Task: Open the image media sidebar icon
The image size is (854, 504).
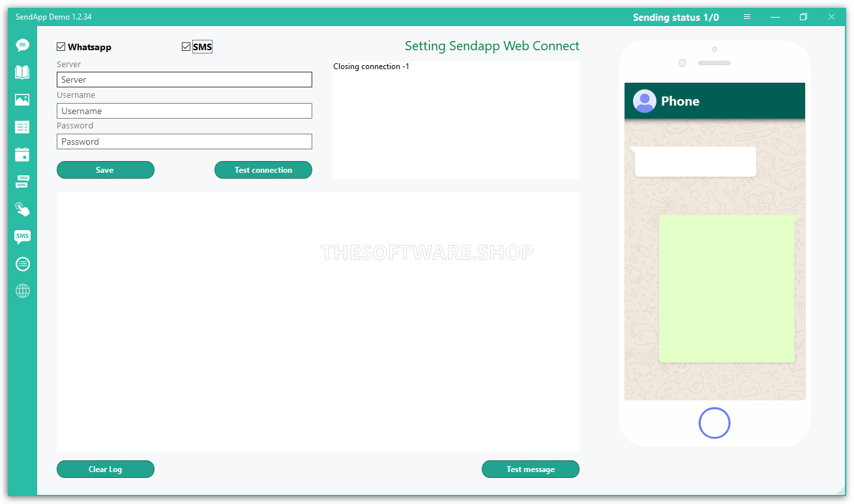Action: (x=22, y=100)
